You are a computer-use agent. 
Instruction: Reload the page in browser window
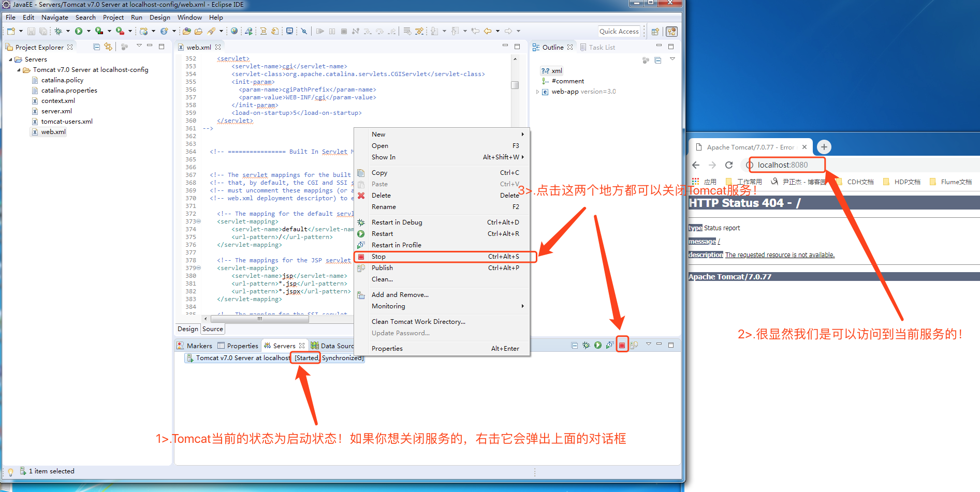pyautogui.click(x=729, y=165)
